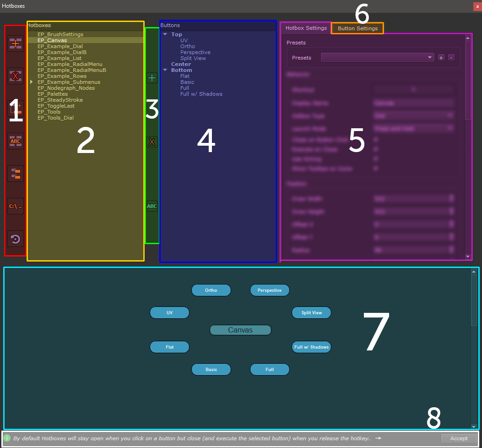This screenshot has height=448, width=482.
Task: Expand the EP_Example_Submenus hotbox entry
Action: (x=31, y=82)
